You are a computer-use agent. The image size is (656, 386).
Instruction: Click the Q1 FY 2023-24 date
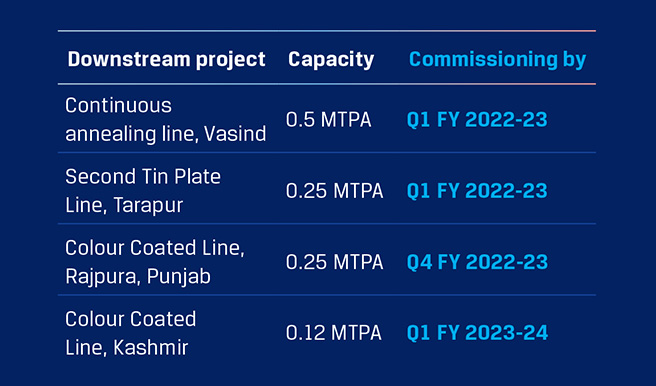coord(477,333)
